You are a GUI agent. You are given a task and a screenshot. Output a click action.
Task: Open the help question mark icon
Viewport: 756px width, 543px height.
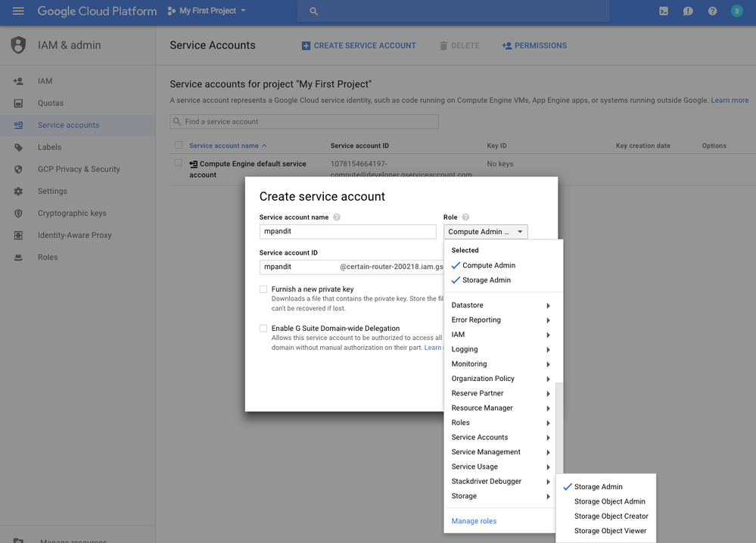point(711,11)
